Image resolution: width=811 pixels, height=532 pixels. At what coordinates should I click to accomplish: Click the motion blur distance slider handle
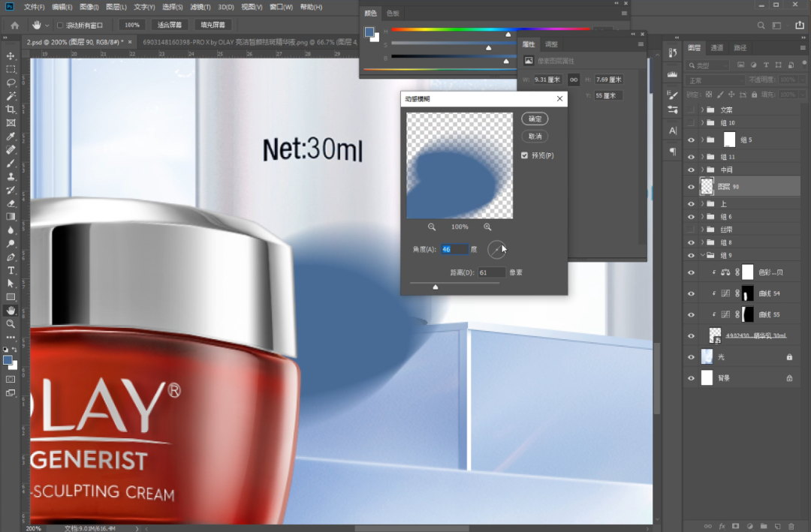(436, 287)
